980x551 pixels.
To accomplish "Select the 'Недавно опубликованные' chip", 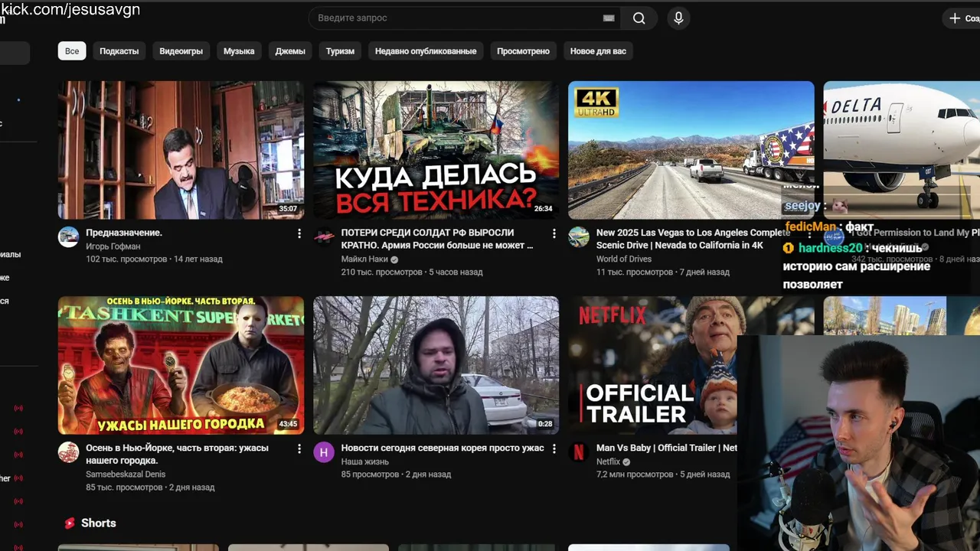I will [426, 51].
